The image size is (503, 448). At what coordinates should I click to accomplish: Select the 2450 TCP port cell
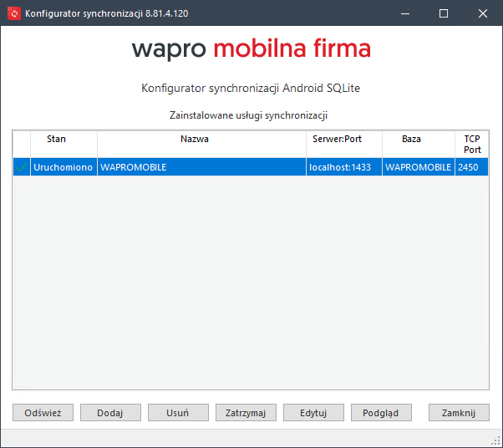(468, 167)
